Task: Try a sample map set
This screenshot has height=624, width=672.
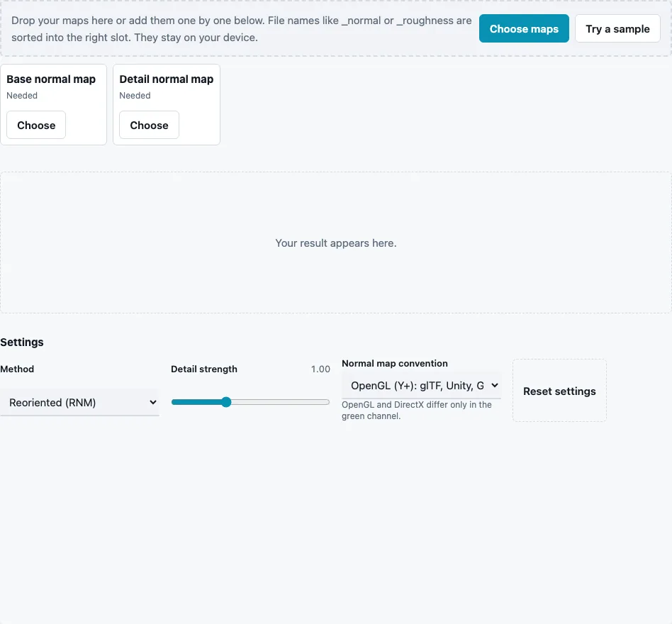Action: [x=617, y=28]
